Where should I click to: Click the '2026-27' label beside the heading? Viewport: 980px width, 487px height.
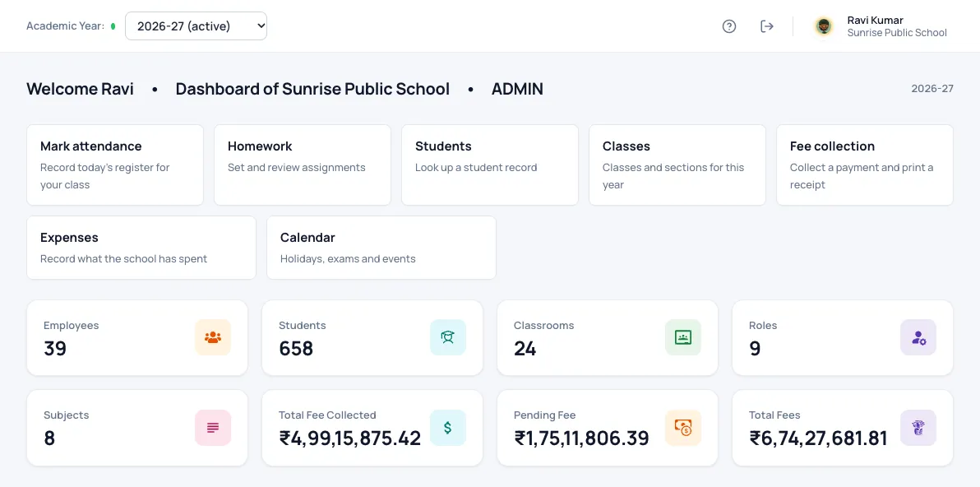click(932, 89)
